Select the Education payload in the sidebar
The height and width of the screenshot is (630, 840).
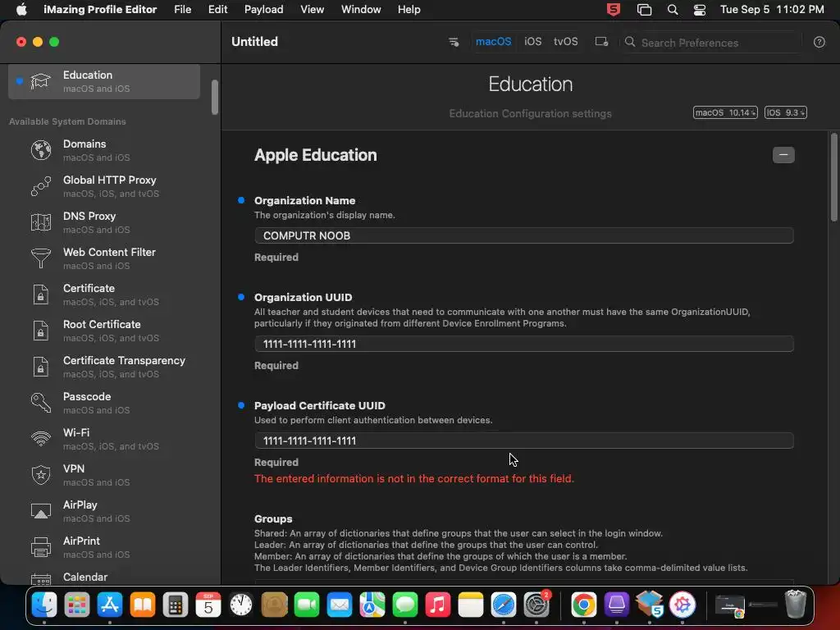(104, 81)
